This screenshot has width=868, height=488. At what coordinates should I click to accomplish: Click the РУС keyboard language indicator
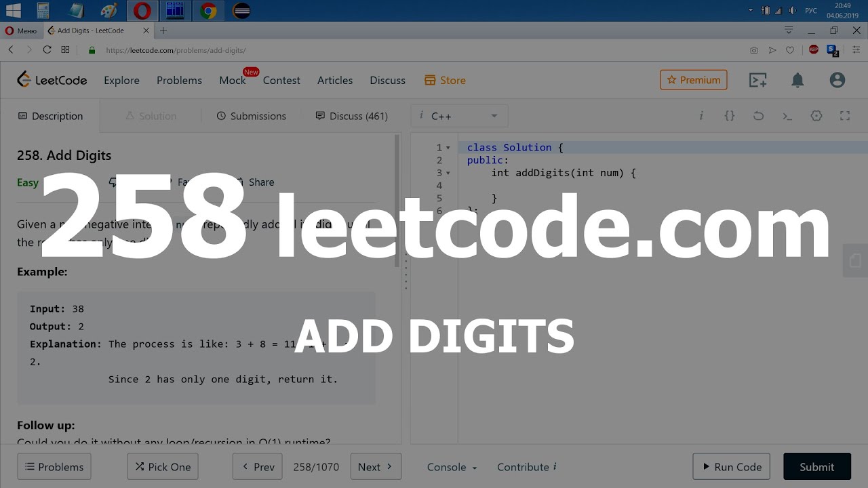[x=811, y=10]
